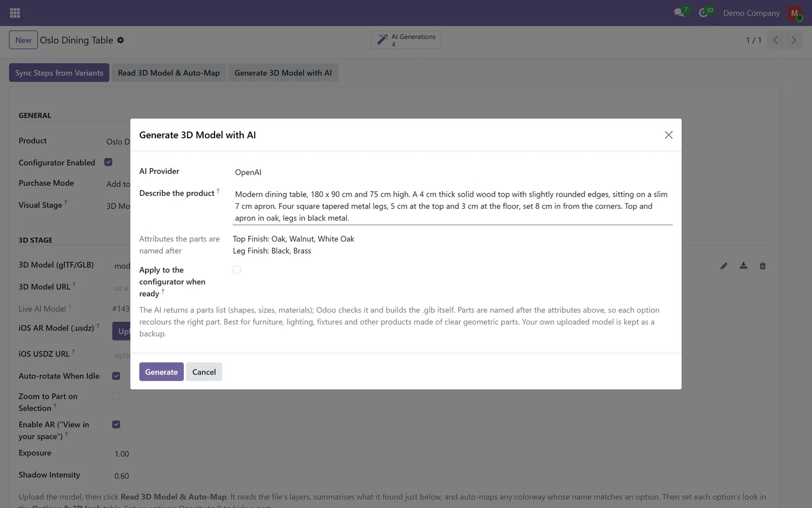Toggle Auto-rotate When Idle checkbox
Screen dimensions: 812x508
116,376
